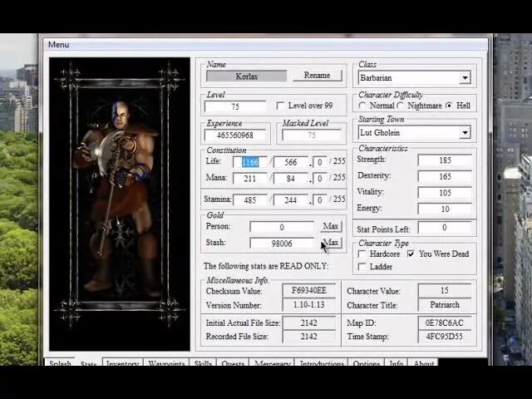Switch to the Skills tab
The height and width of the screenshot is (399, 532).
(203, 362)
